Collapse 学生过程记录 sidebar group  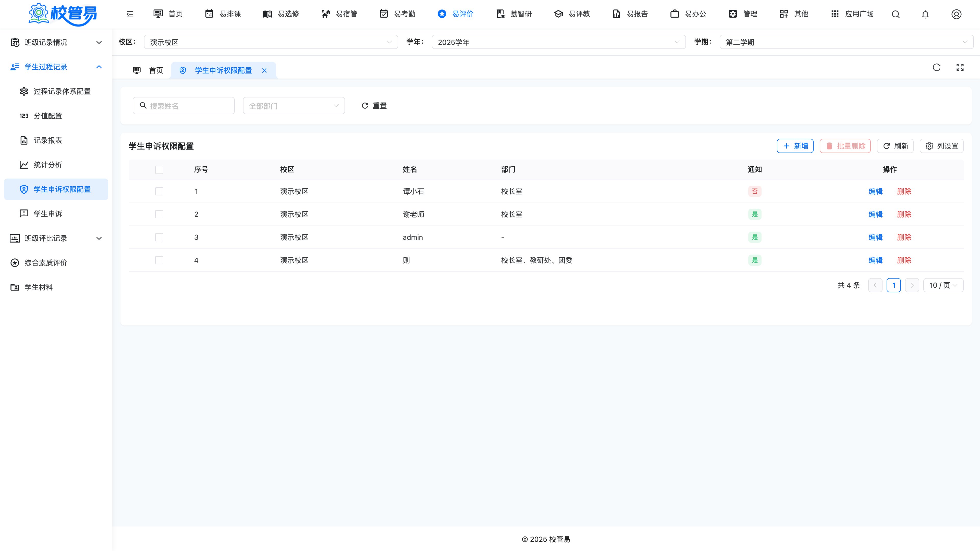pyautogui.click(x=56, y=67)
